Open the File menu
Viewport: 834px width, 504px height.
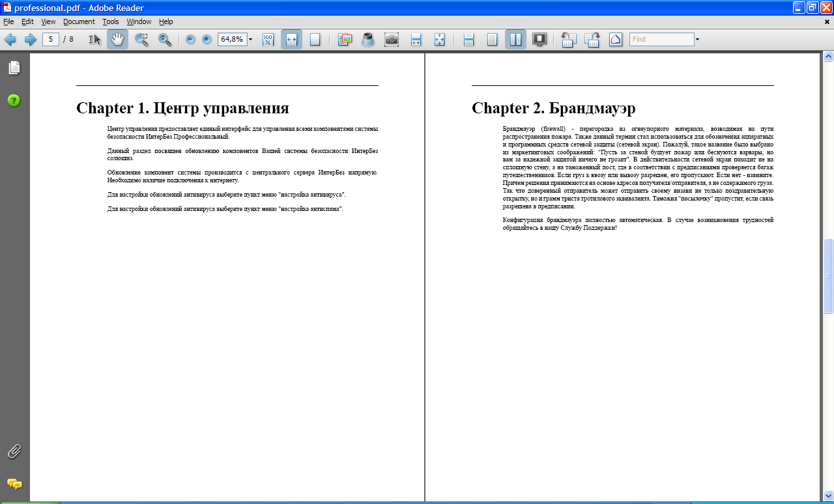8,21
